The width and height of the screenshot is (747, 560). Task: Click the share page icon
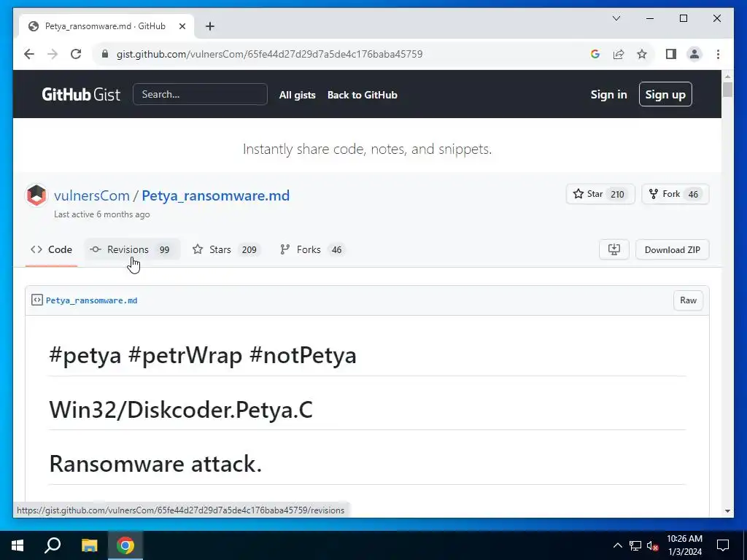click(619, 54)
